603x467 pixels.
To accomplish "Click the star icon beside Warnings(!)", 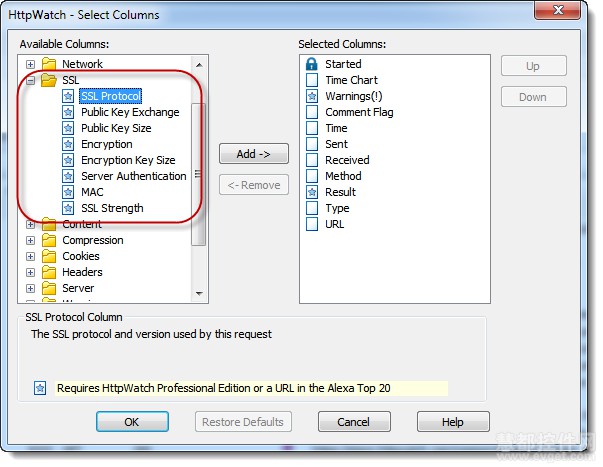I will coord(312,96).
